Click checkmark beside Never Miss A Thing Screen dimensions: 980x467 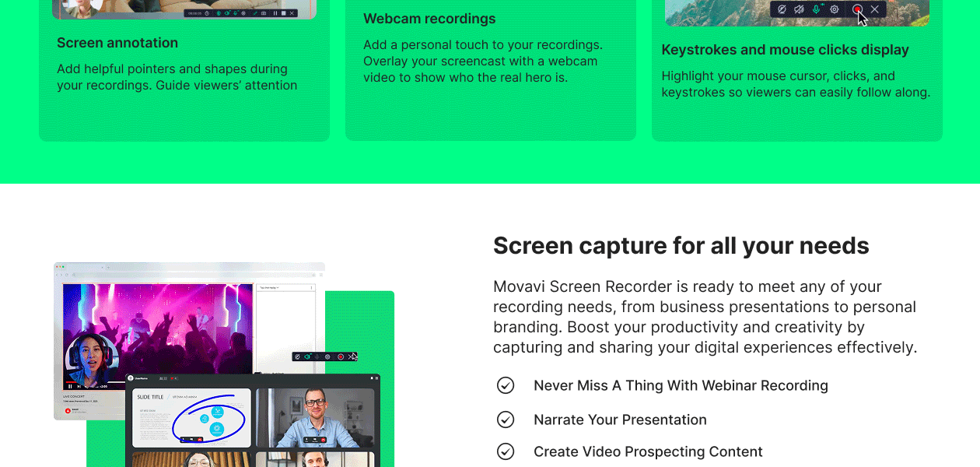(x=506, y=385)
